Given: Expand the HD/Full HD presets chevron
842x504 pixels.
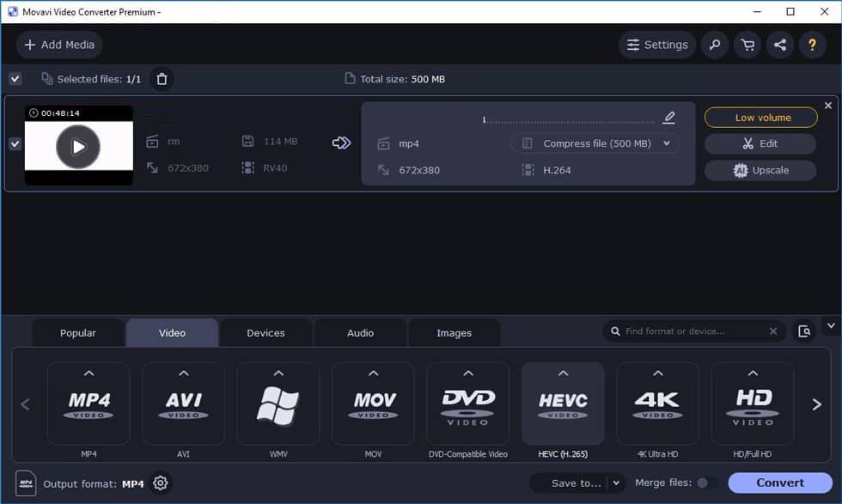Looking at the screenshot, I should 753,373.
